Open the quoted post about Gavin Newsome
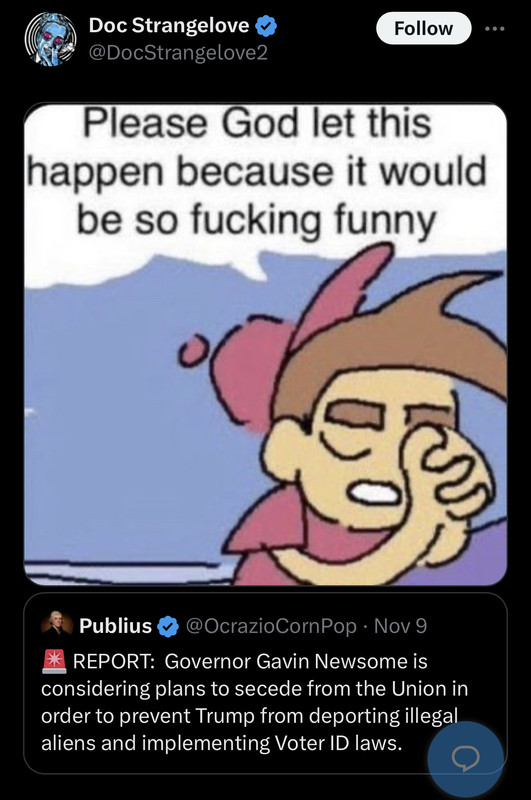531x800 pixels. pos(265,684)
